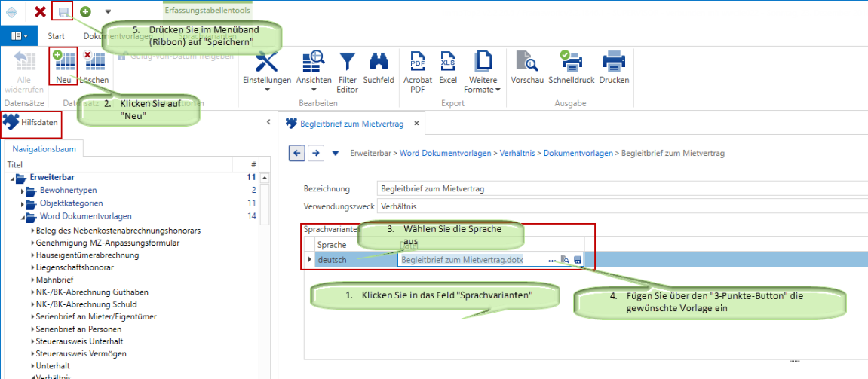Click the Erfassungstabellentools contextual tab header
This screenshot has width=868, height=379.
207,10
